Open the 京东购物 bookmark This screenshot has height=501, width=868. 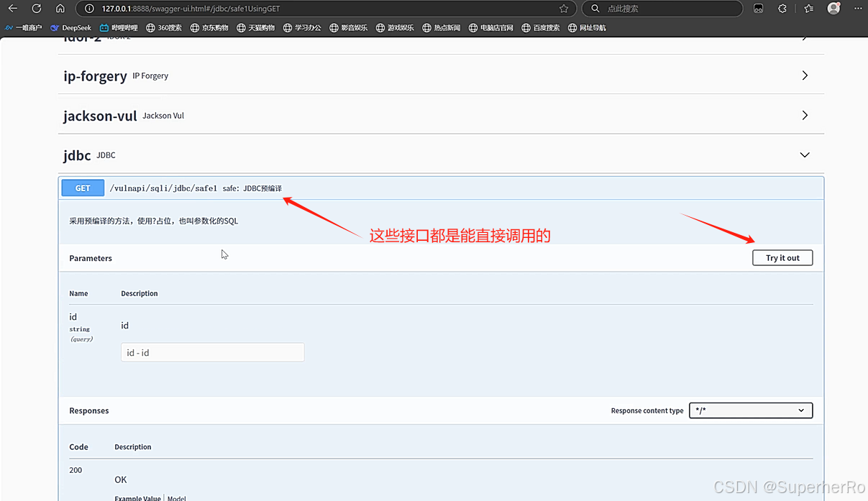209,28
